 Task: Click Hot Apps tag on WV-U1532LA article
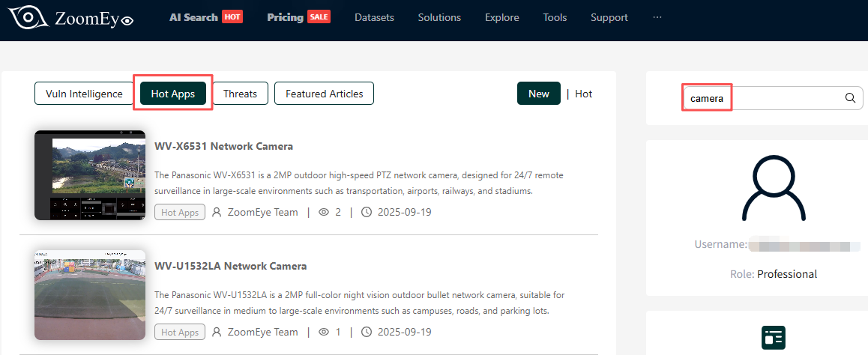click(x=180, y=333)
